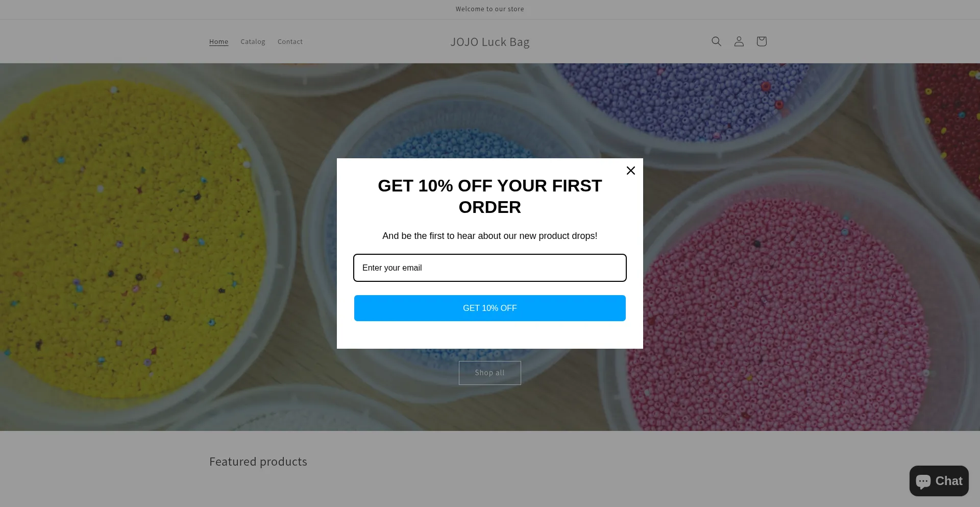Focus the Enter your email field
The width and height of the screenshot is (980, 507).
tap(489, 268)
